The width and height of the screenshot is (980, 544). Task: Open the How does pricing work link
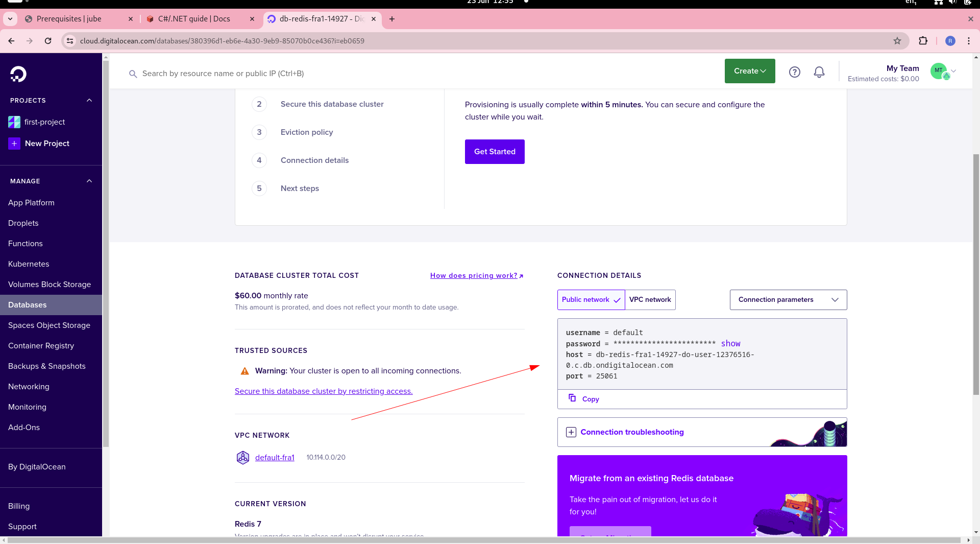[477, 276]
